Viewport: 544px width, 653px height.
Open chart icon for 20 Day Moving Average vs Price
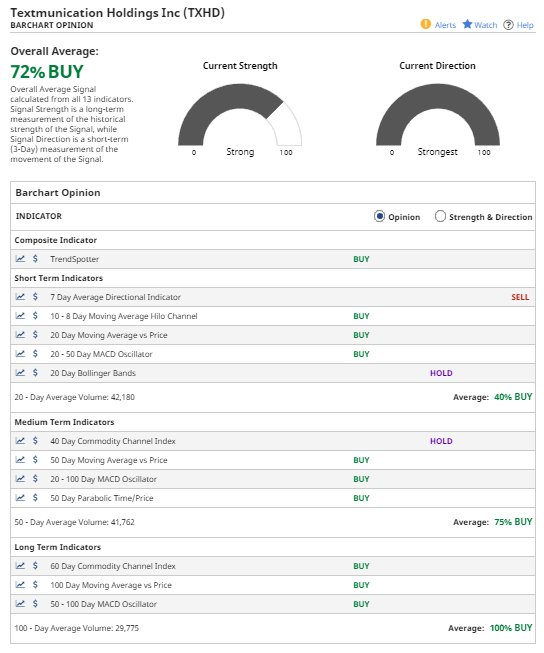pyautogui.click(x=20, y=334)
